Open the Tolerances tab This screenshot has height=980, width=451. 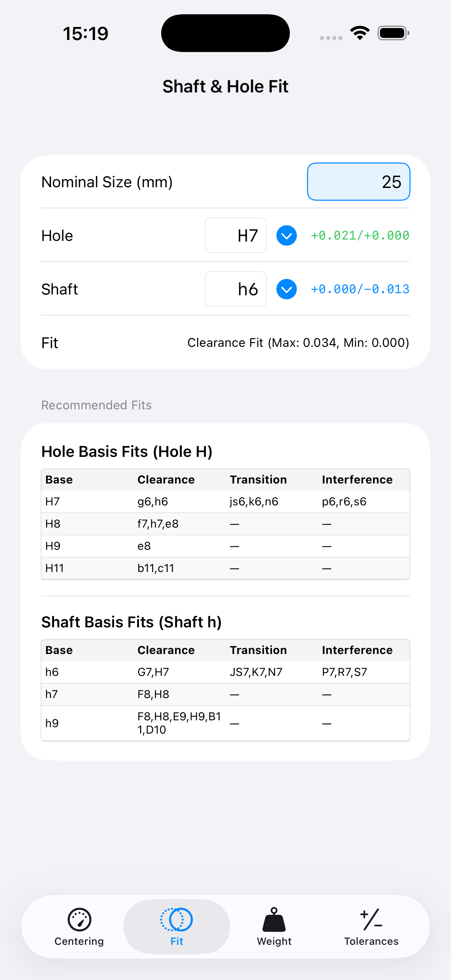coord(371,926)
